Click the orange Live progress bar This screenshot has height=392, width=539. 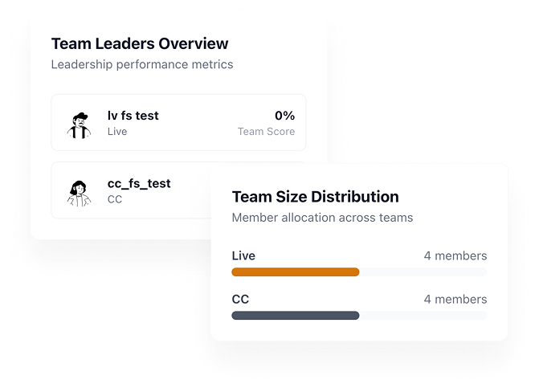point(295,272)
